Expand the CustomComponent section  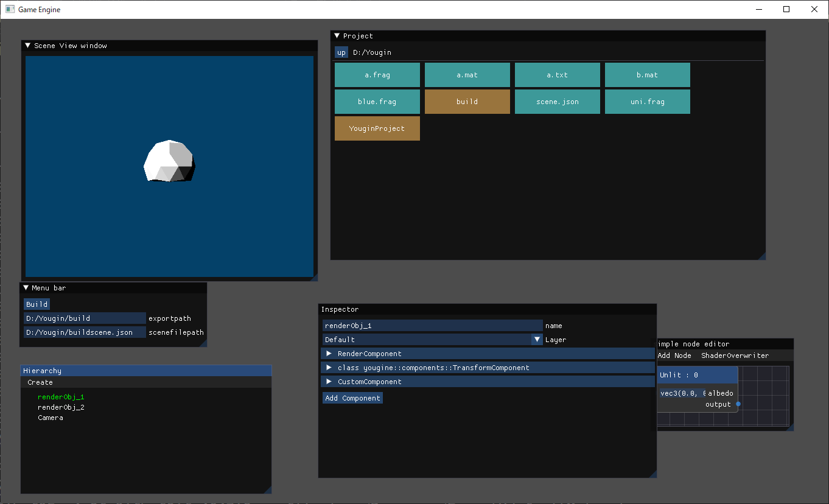coord(488,382)
